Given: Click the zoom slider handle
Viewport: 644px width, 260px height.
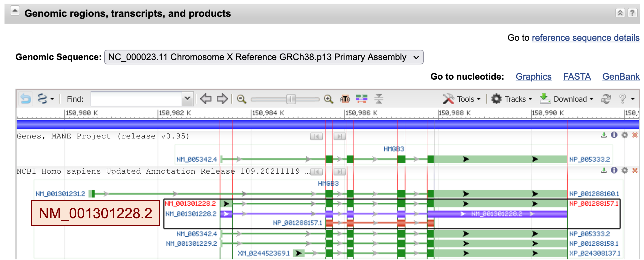Looking at the screenshot, I should pyautogui.click(x=291, y=99).
